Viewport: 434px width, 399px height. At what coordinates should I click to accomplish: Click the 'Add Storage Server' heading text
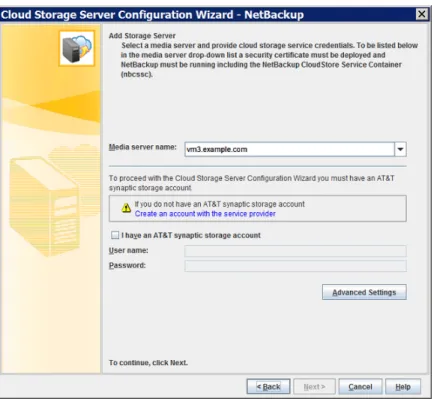[x=142, y=36]
